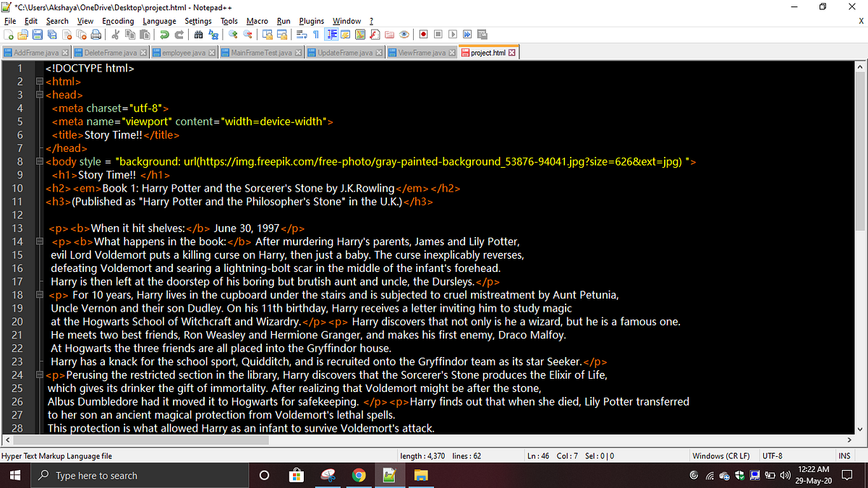Open the File menu
The height and width of the screenshot is (488, 868).
(10, 21)
